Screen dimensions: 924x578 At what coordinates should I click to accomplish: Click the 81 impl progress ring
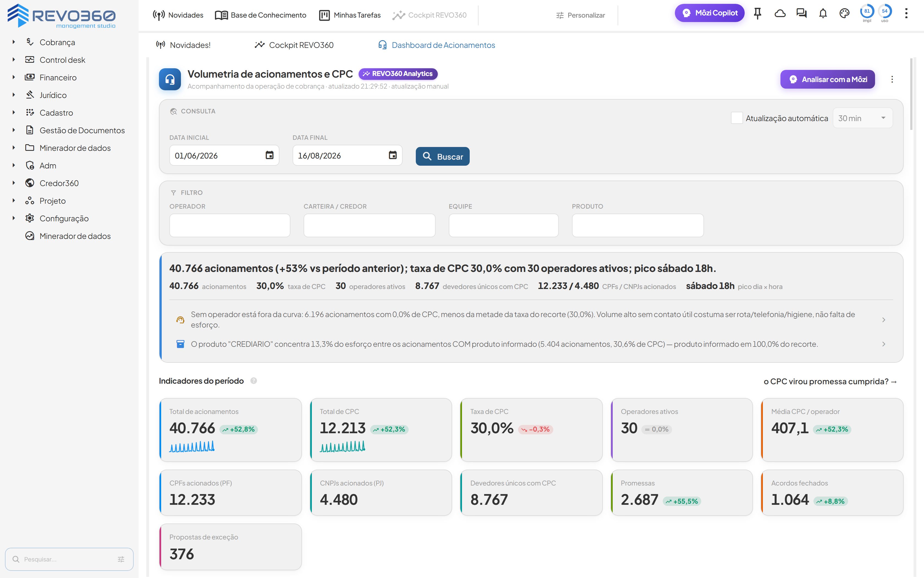[x=867, y=12]
